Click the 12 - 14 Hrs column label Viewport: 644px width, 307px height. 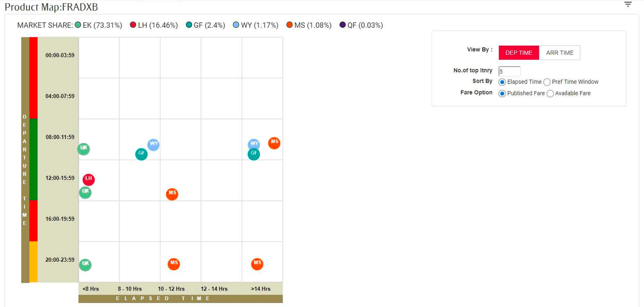(x=214, y=289)
